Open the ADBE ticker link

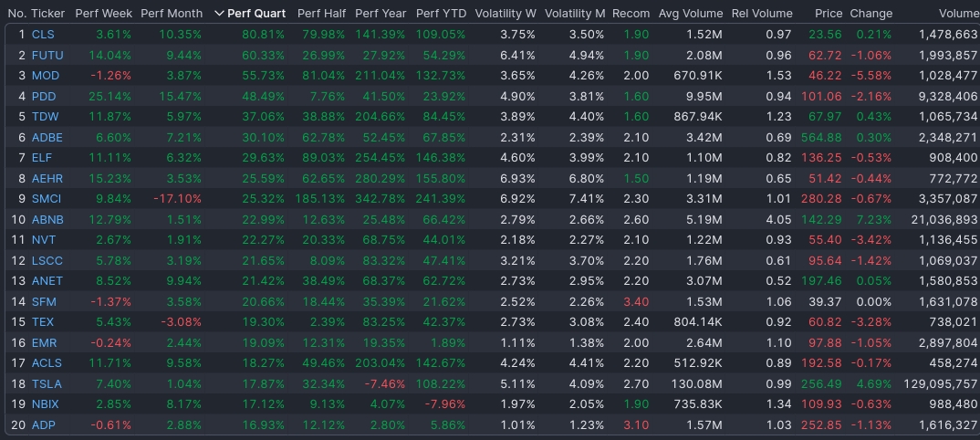pos(47,138)
